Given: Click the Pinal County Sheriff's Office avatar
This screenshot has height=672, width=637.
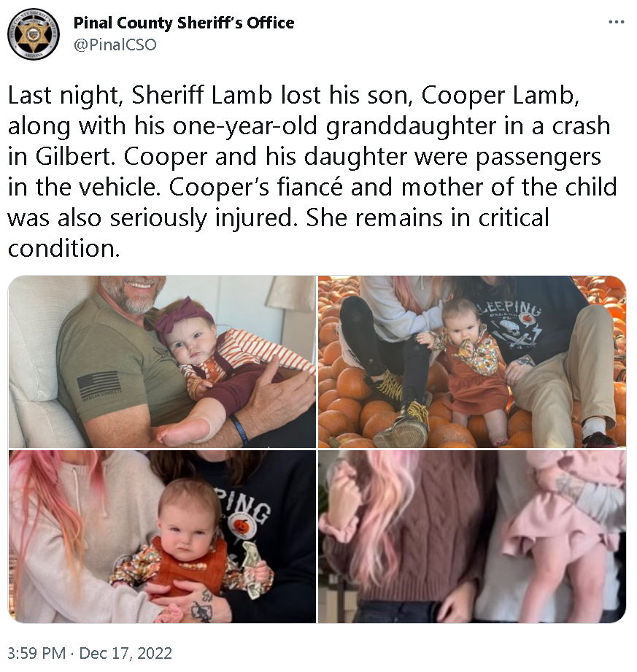Looking at the screenshot, I should (x=34, y=34).
